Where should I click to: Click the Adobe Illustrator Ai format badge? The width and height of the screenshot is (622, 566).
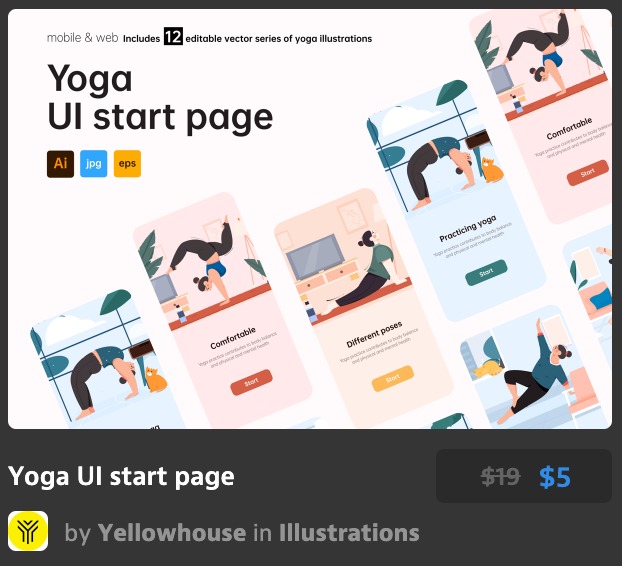click(x=60, y=163)
